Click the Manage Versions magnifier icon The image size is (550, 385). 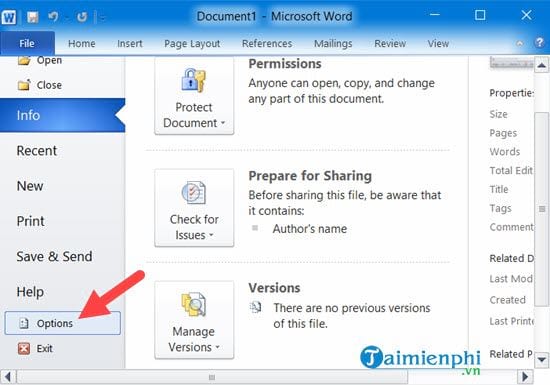tap(193, 304)
